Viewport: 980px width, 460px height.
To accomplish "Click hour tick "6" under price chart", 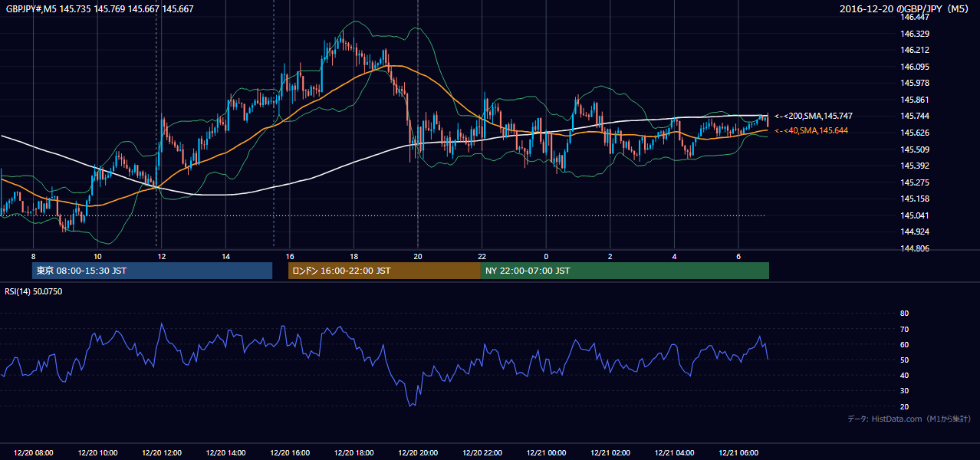I will tap(738, 256).
